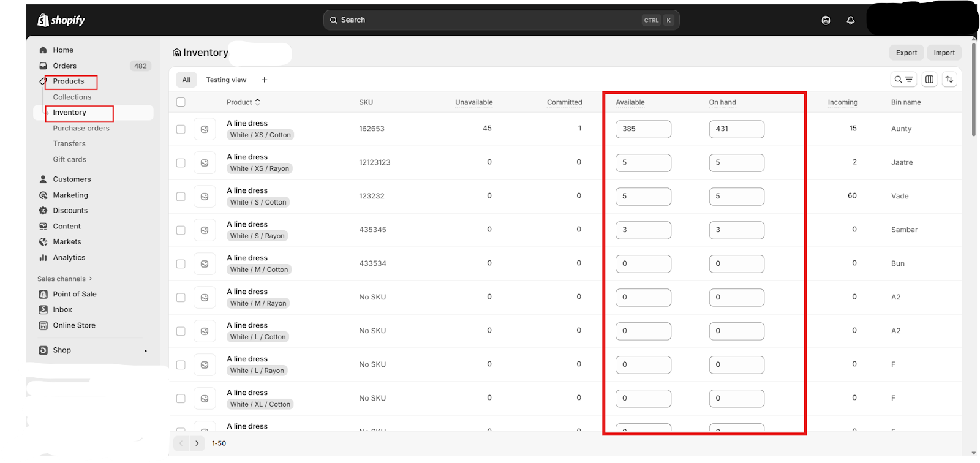Click the Incoming column header

click(843, 102)
